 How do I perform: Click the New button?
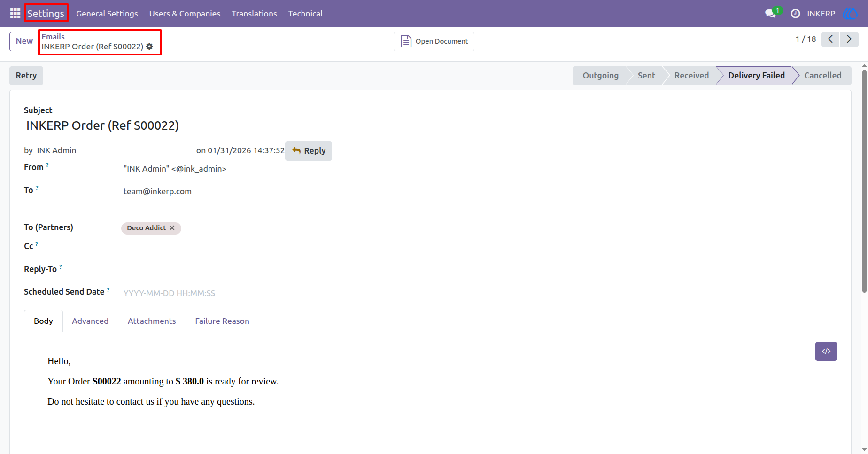pyautogui.click(x=24, y=41)
